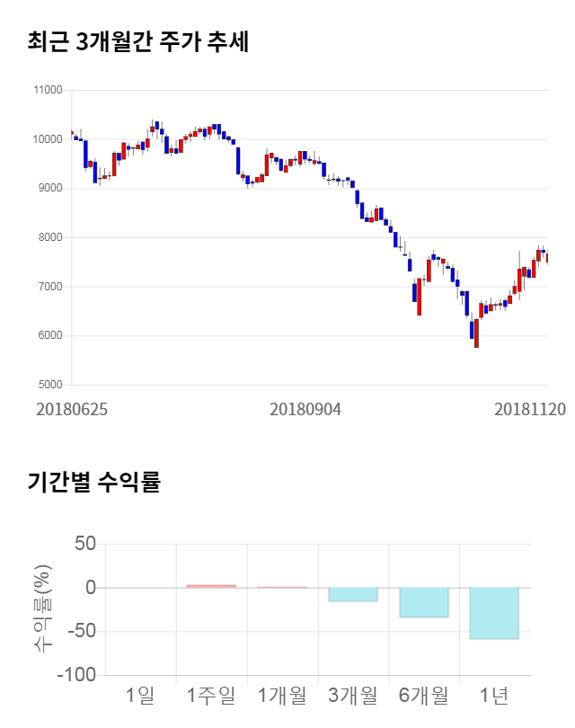The width and height of the screenshot is (575, 728).
Task: Click the '최근 3개월간 주가 추세' chart title
Action: (137, 41)
